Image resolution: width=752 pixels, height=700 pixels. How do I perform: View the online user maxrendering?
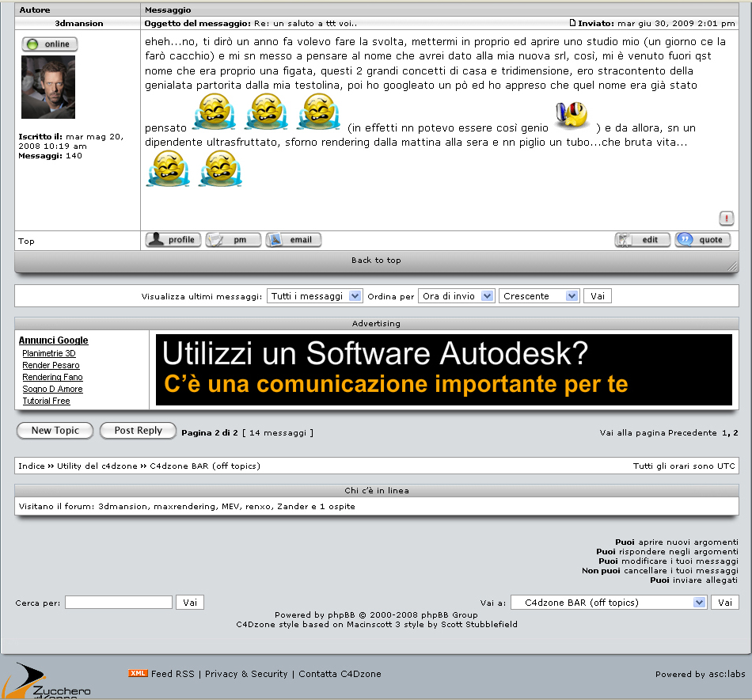tap(184, 506)
